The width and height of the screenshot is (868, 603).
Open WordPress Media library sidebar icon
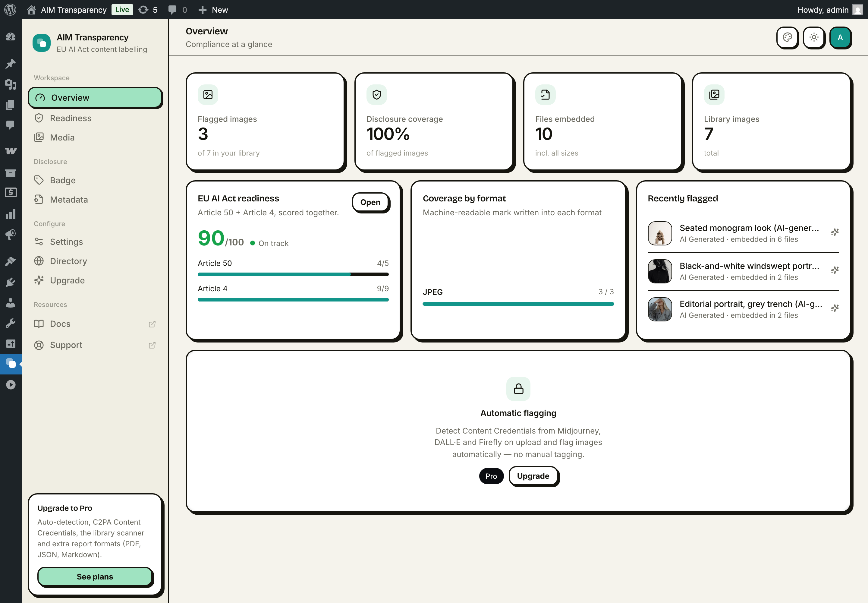[x=11, y=84]
